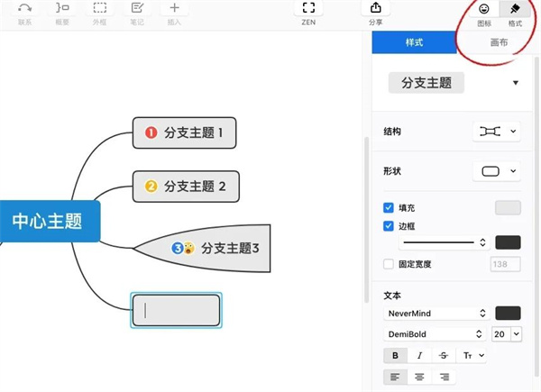Enable the 固定宽度 fixed width checkbox

coord(389,264)
